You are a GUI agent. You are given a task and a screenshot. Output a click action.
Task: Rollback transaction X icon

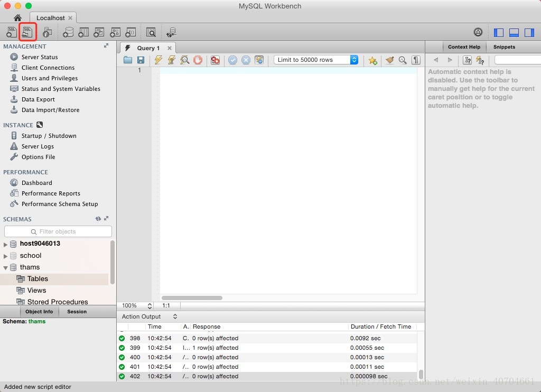pyautogui.click(x=246, y=60)
